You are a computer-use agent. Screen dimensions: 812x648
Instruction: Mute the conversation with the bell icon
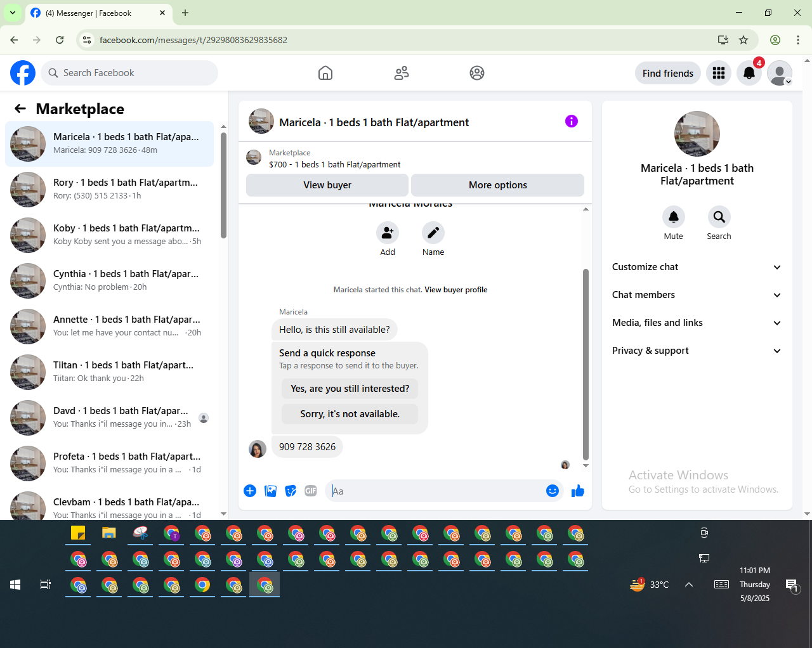pos(674,217)
